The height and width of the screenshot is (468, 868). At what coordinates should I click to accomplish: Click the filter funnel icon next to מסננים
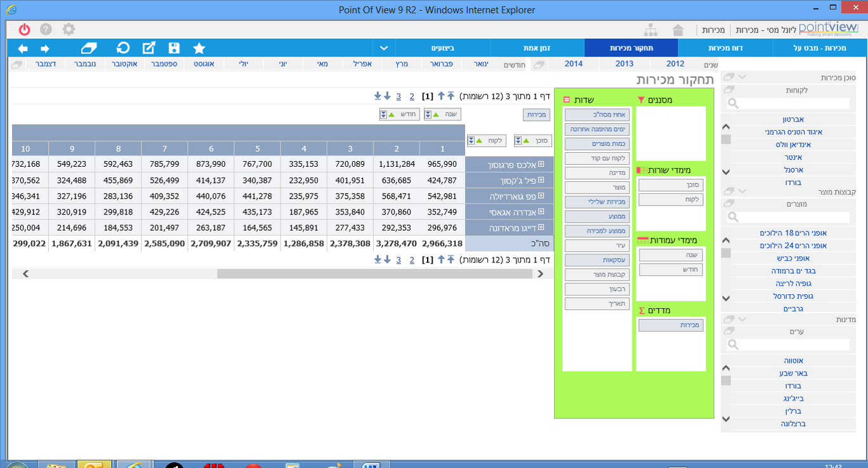pos(641,100)
